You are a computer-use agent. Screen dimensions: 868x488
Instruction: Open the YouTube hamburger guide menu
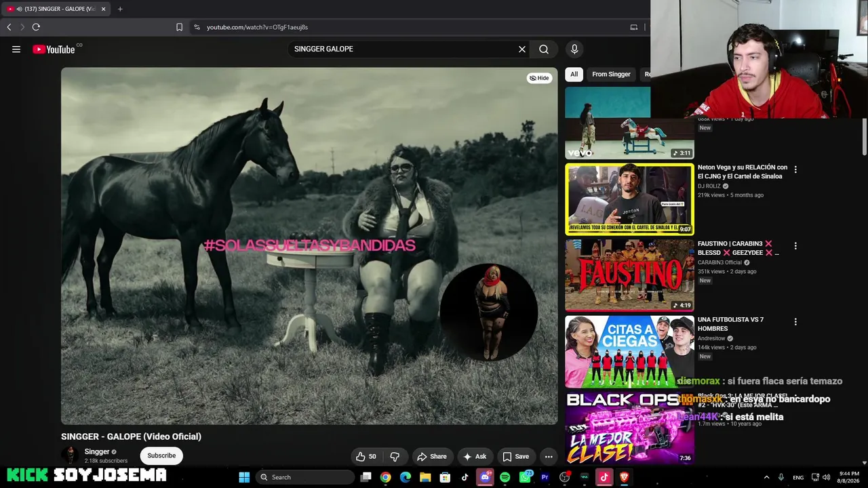coord(16,49)
